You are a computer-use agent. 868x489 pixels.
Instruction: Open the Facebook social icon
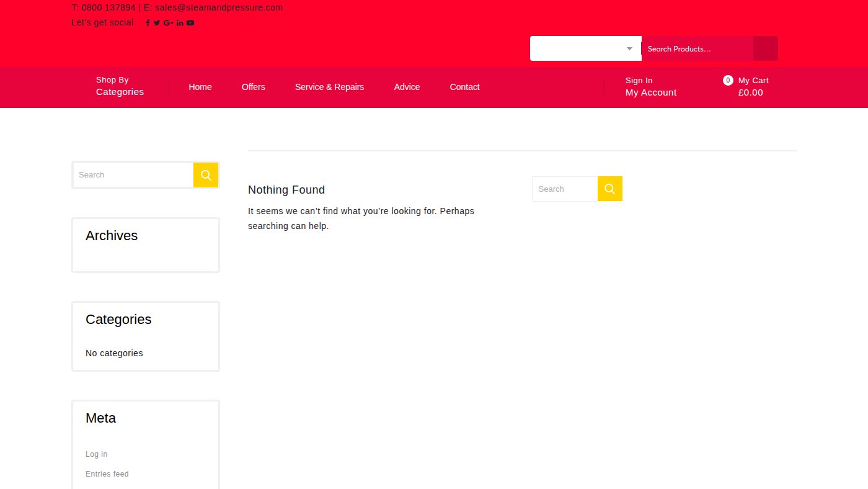tap(148, 23)
